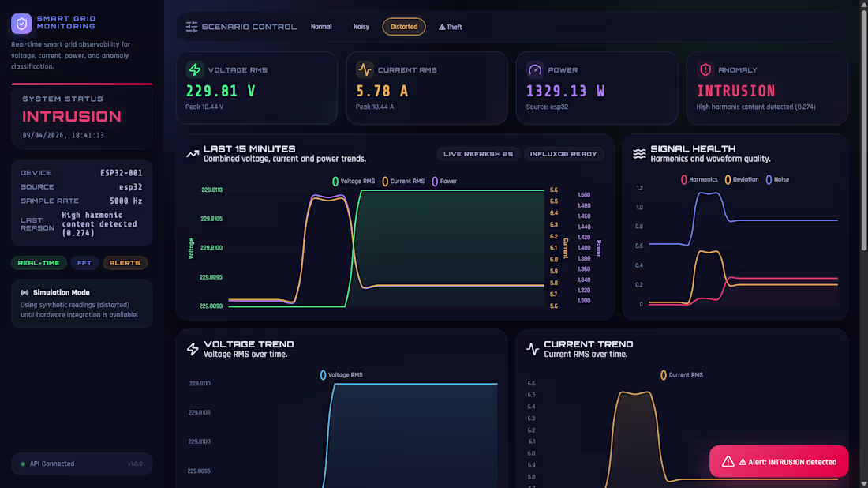Click the High harmonic content detected (0.274) anomaly text
This screenshot has width=868, height=488.
[756, 107]
